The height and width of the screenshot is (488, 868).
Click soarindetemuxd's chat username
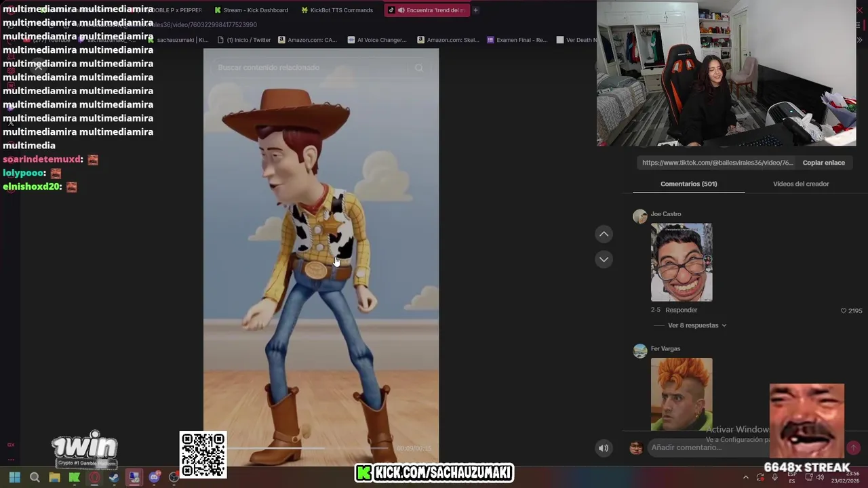pos(43,159)
